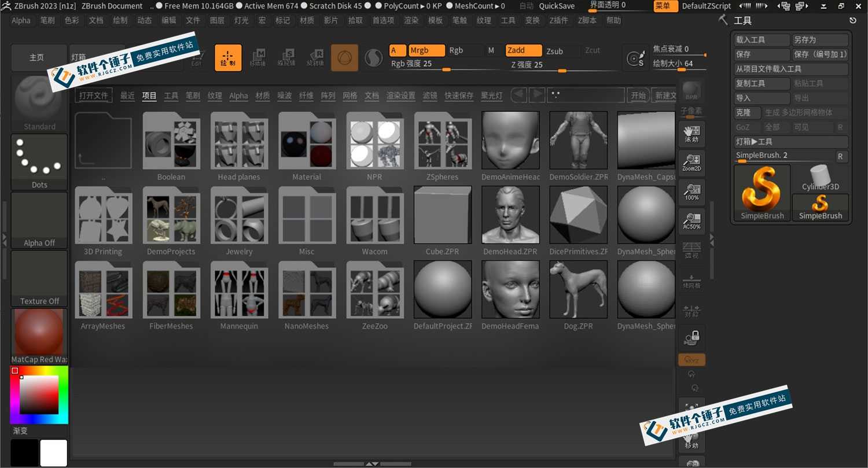
Task: Expand the 灯箱▶工具 section
Action: [x=790, y=142]
